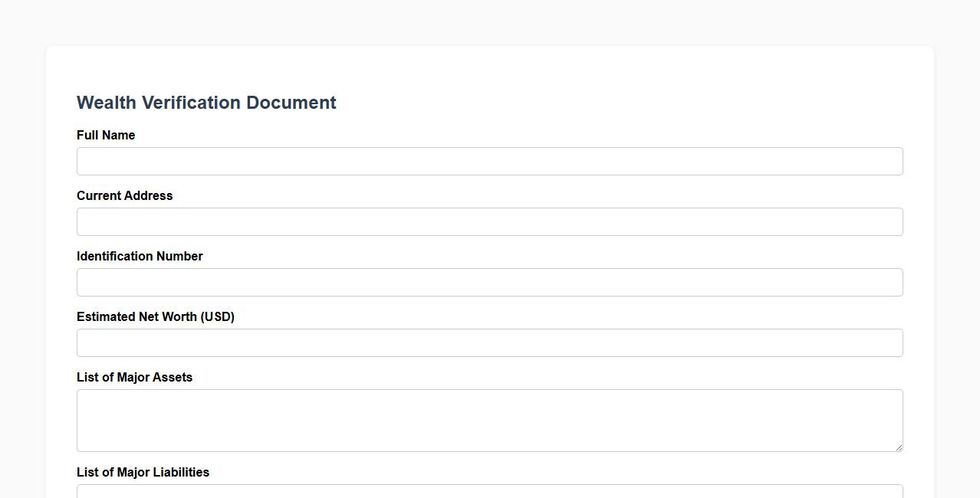Click the "List of Major Assets" label
This screenshot has width=980, height=498.
[x=134, y=378]
